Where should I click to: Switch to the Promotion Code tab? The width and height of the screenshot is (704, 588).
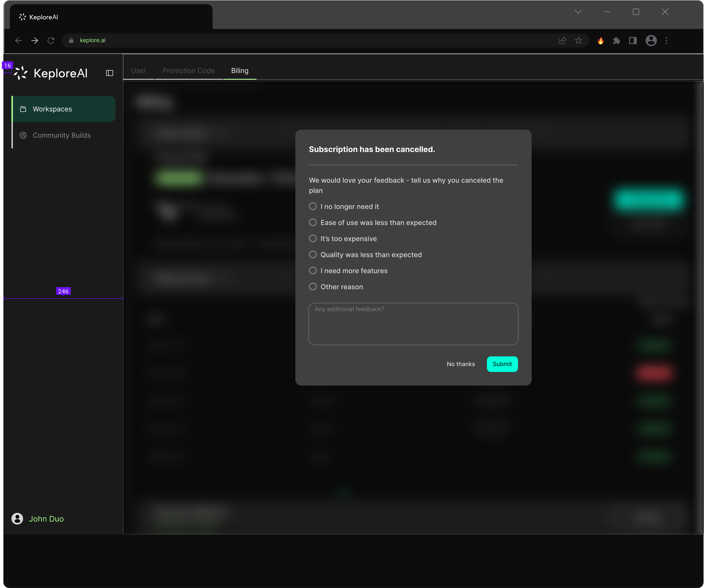click(188, 71)
